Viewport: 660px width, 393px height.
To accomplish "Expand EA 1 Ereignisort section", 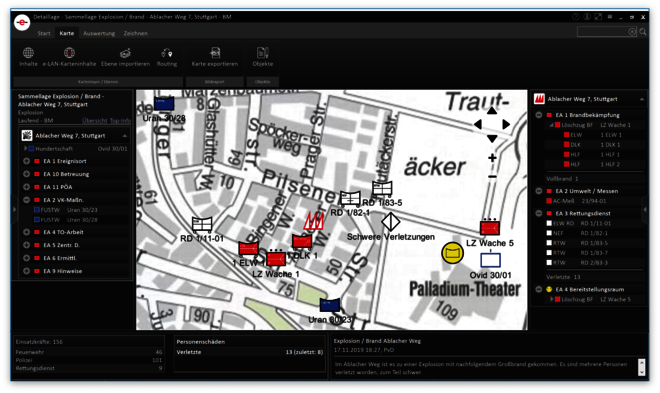I will coord(26,161).
